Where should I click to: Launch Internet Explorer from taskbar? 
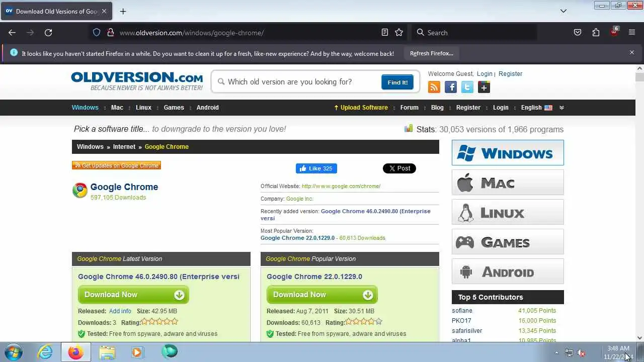[45, 352]
